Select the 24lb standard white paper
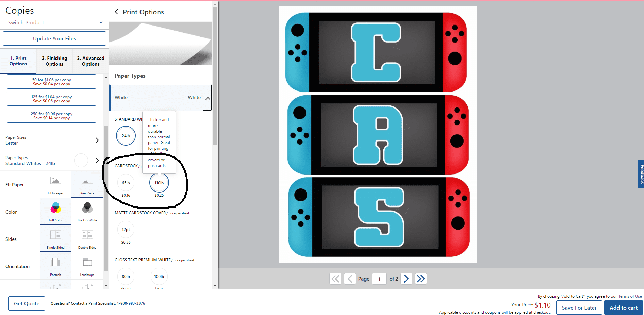The height and width of the screenshot is (315, 644). coord(126,135)
